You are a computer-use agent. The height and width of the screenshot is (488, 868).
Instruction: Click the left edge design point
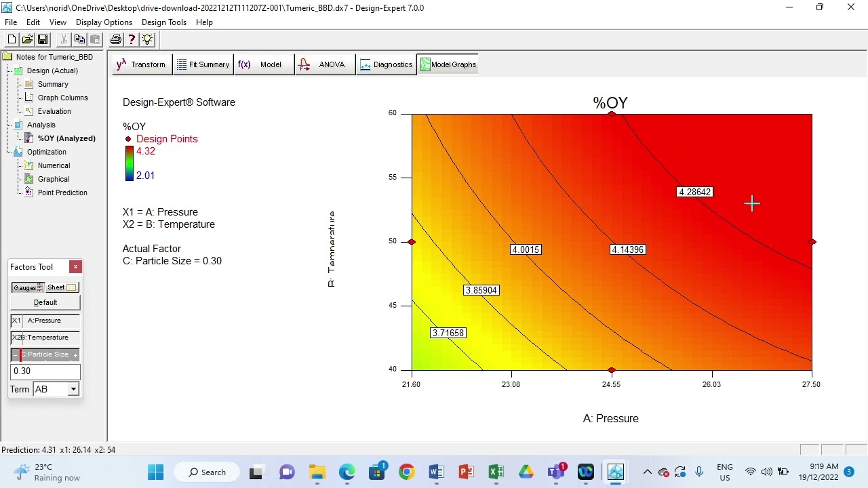(x=412, y=242)
